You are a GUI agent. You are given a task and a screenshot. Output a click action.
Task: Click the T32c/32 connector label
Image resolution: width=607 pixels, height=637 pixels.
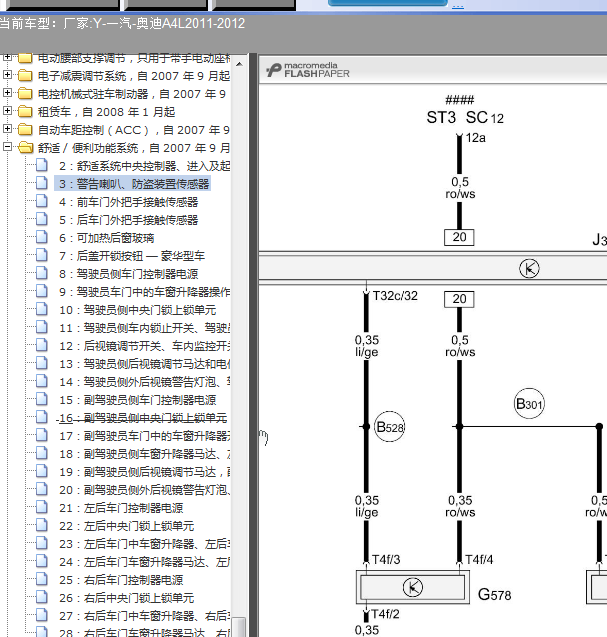[395, 296]
